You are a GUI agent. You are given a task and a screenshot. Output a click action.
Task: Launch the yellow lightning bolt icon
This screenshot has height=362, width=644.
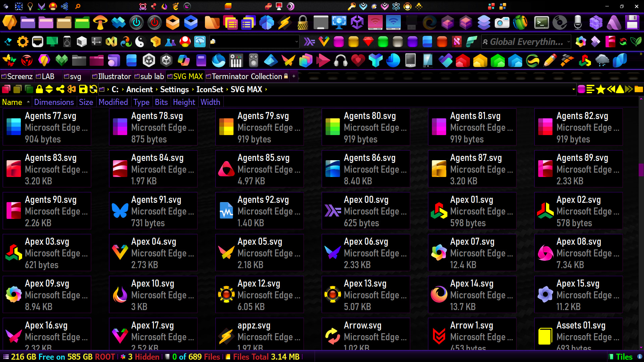pyautogui.click(x=284, y=23)
